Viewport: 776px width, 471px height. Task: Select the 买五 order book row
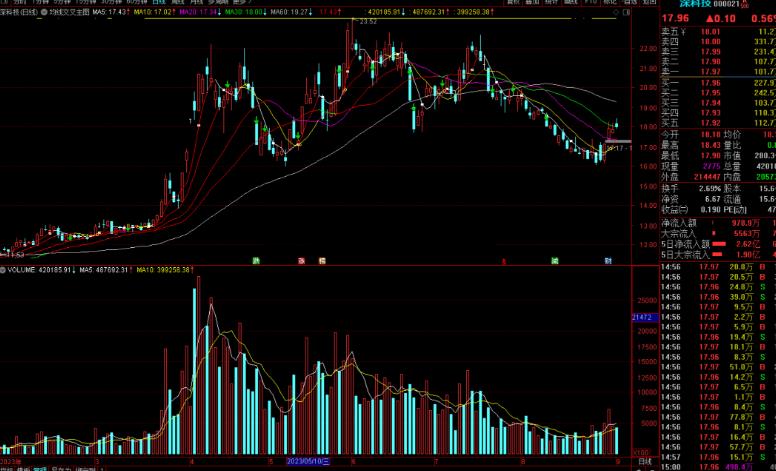[718, 123]
